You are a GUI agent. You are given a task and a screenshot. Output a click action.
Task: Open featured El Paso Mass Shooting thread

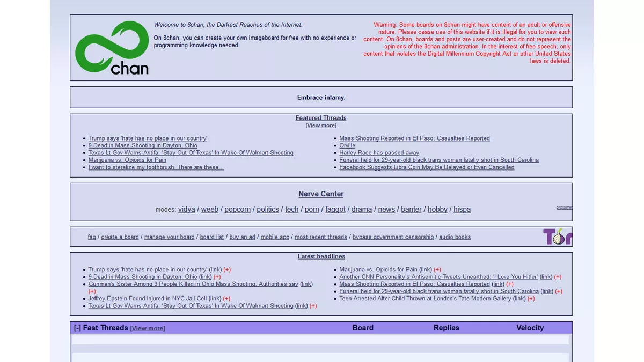415,138
